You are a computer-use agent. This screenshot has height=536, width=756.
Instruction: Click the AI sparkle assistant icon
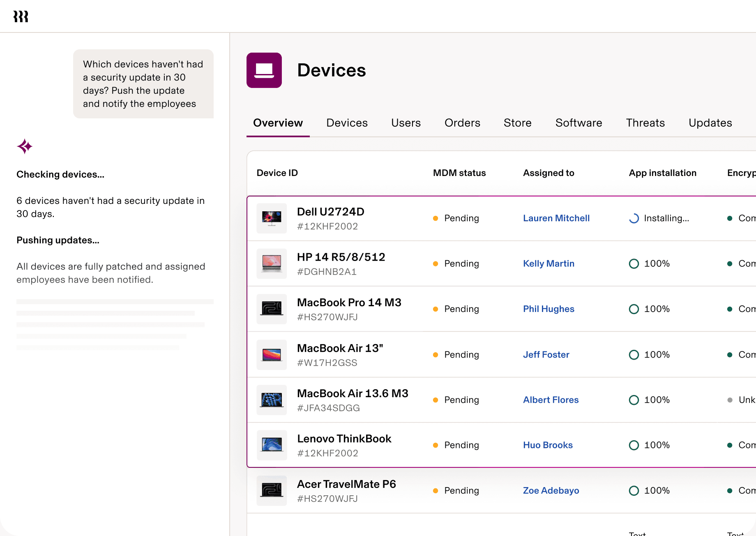(25, 146)
